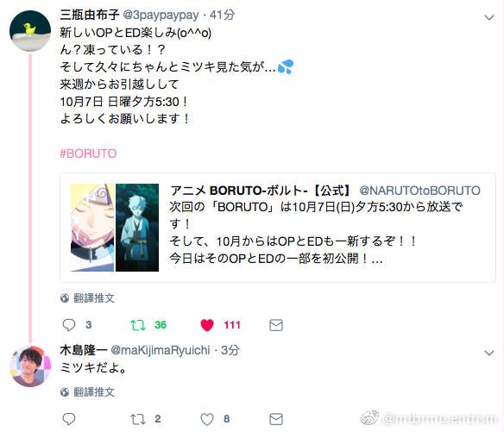The image size is (504, 432).
Task: Like 木島隆一's reply with 8 likes
Action: point(207,419)
